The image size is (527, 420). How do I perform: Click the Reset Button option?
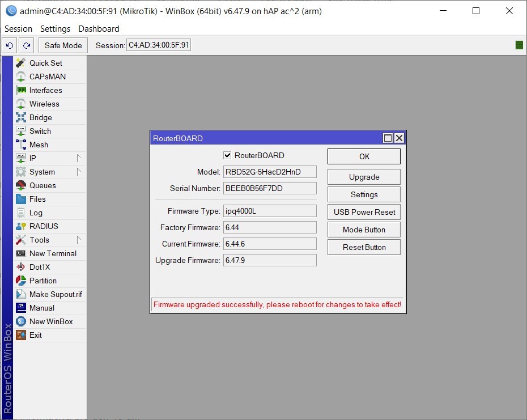tap(364, 247)
